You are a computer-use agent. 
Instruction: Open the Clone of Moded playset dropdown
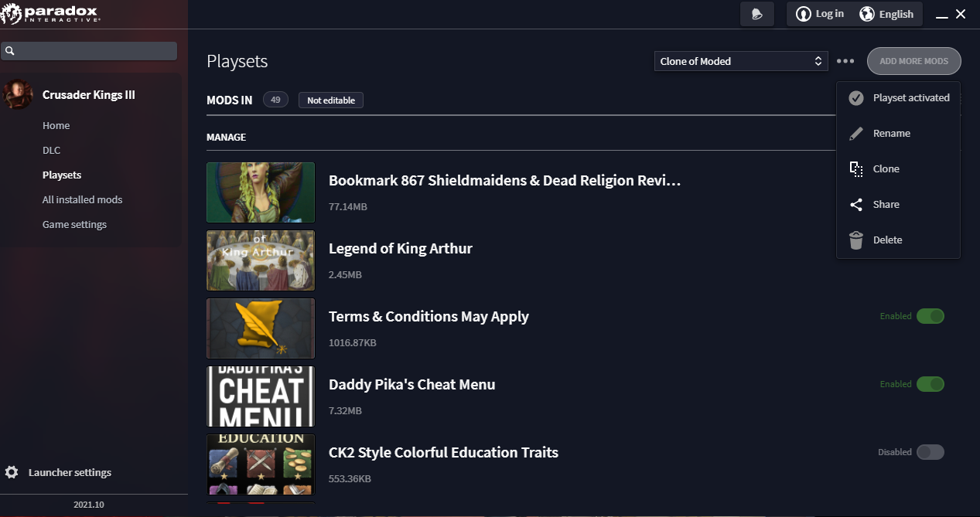[741, 61]
